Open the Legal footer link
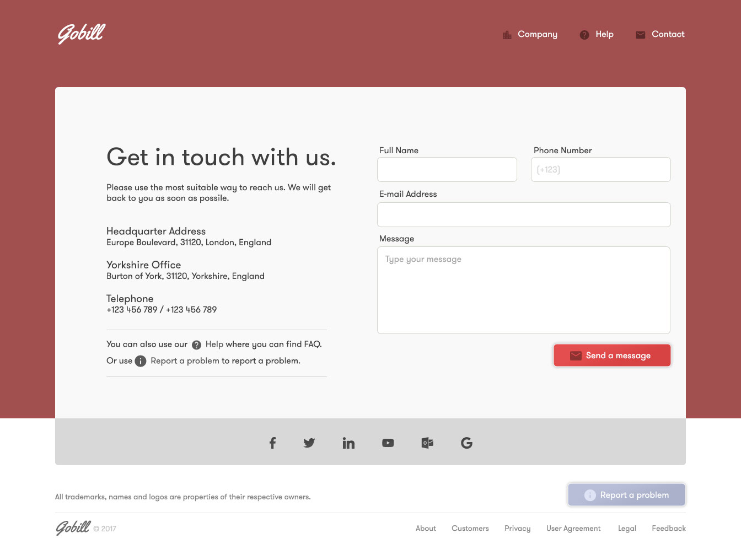 627,528
